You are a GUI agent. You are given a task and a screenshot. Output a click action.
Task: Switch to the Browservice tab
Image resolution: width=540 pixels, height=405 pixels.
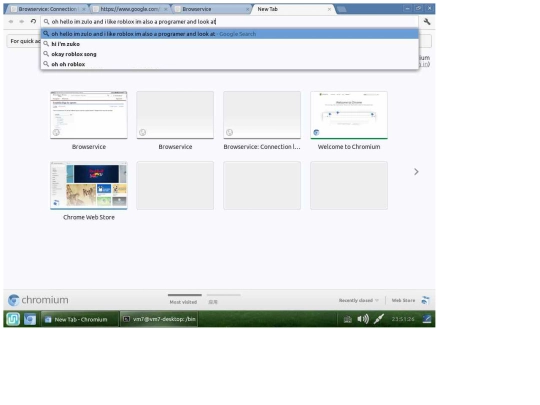tap(210, 9)
